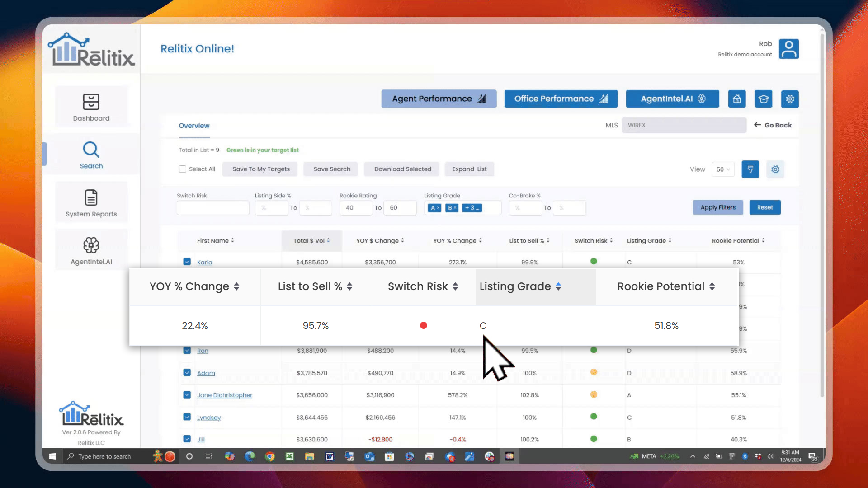The image size is (868, 488).
Task: Open the Lyndsey agent link
Action: (x=209, y=418)
